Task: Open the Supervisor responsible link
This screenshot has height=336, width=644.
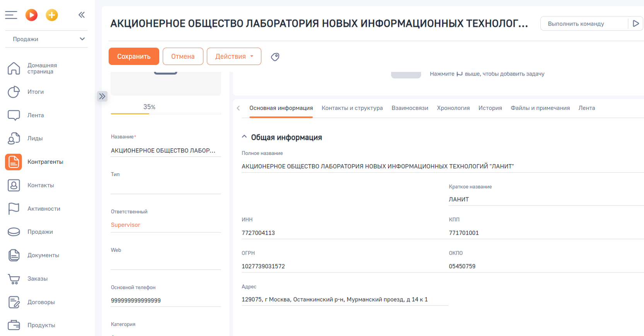Action: (x=126, y=225)
